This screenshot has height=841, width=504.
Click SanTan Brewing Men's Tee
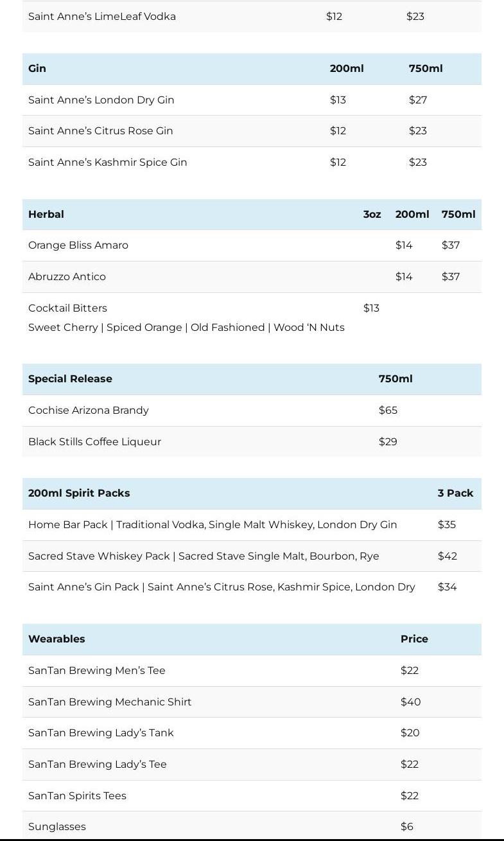pos(97,671)
